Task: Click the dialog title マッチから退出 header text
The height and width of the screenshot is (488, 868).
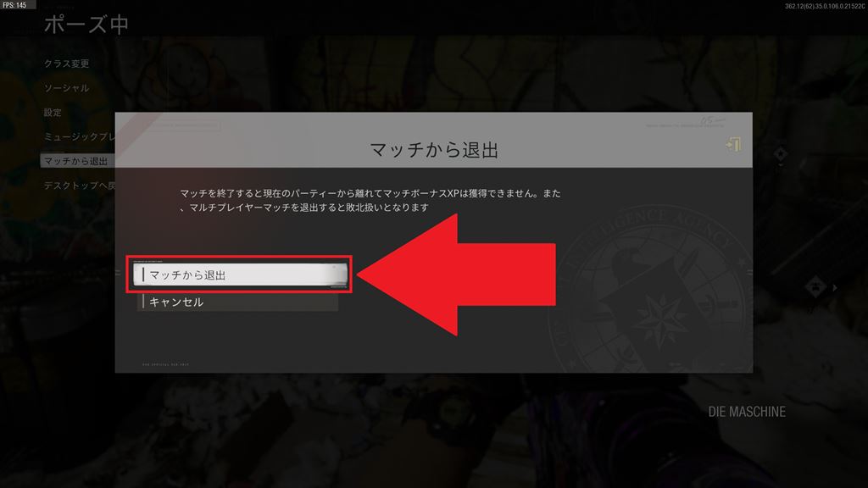Action: point(434,150)
